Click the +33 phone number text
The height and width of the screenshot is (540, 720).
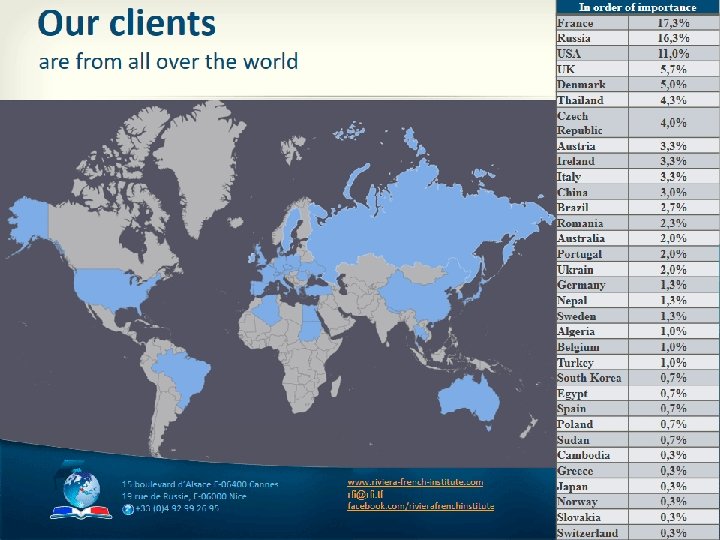[x=177, y=509]
